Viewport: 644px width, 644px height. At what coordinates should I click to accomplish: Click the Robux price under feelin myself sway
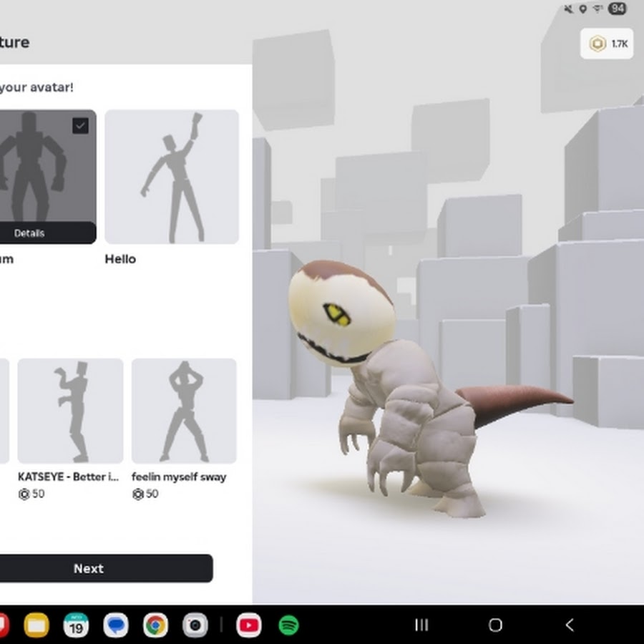coord(145,494)
